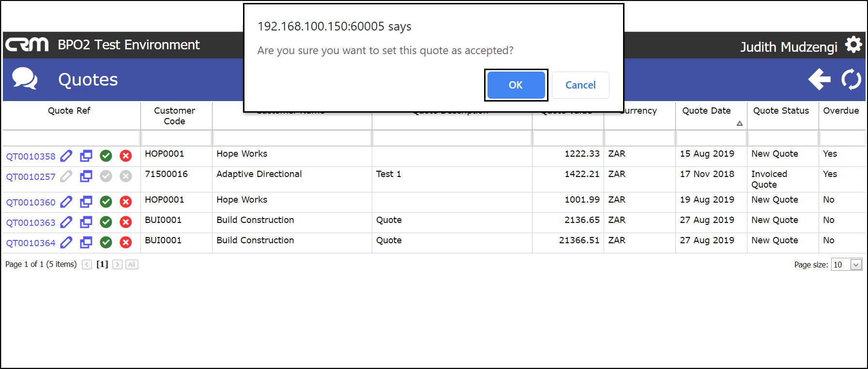868x369 pixels.
Task: Click the back arrow icon
Action: (819, 79)
